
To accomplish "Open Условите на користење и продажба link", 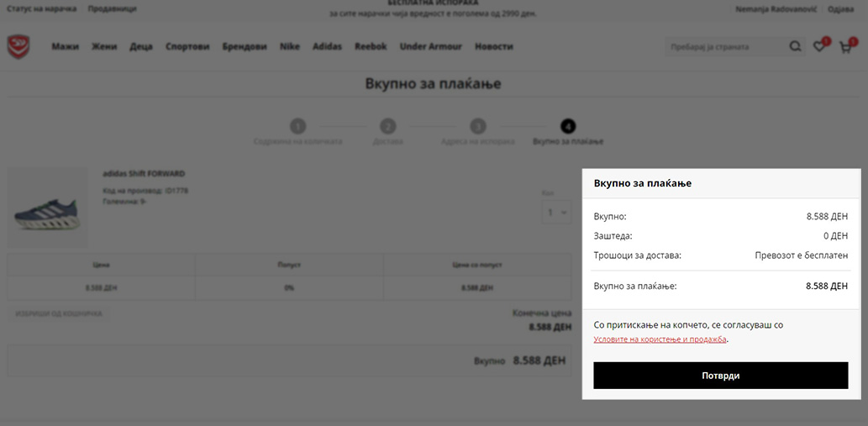I will tap(660, 339).
